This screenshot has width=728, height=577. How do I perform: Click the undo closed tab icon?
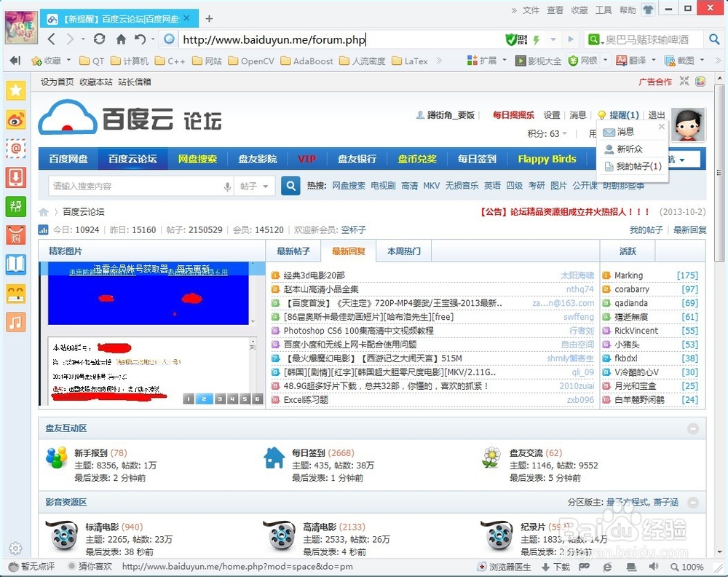pyautogui.click(x=141, y=39)
